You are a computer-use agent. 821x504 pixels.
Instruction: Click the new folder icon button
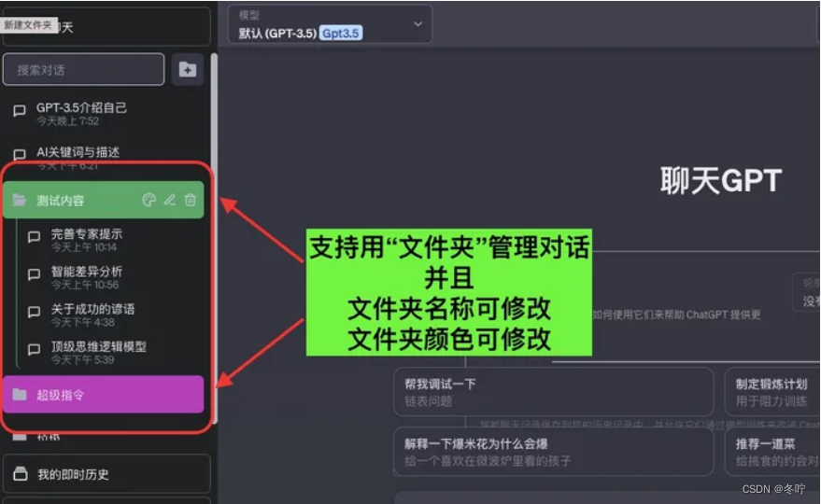click(187, 69)
